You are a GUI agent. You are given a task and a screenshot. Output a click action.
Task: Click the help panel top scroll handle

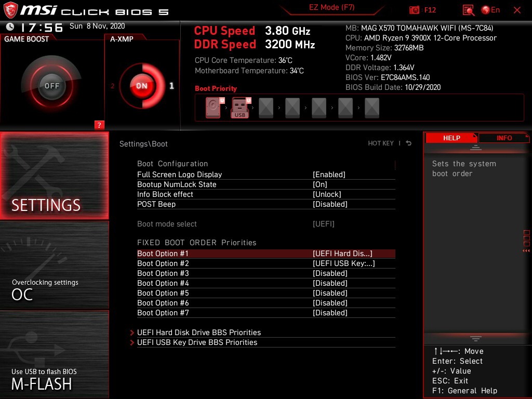tap(476, 147)
